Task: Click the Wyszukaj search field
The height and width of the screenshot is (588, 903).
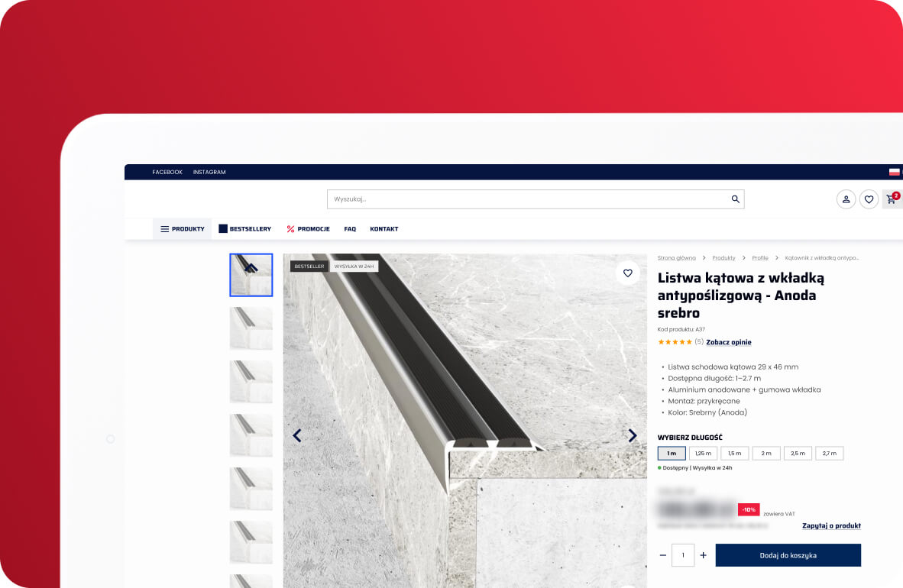Action: (x=536, y=199)
